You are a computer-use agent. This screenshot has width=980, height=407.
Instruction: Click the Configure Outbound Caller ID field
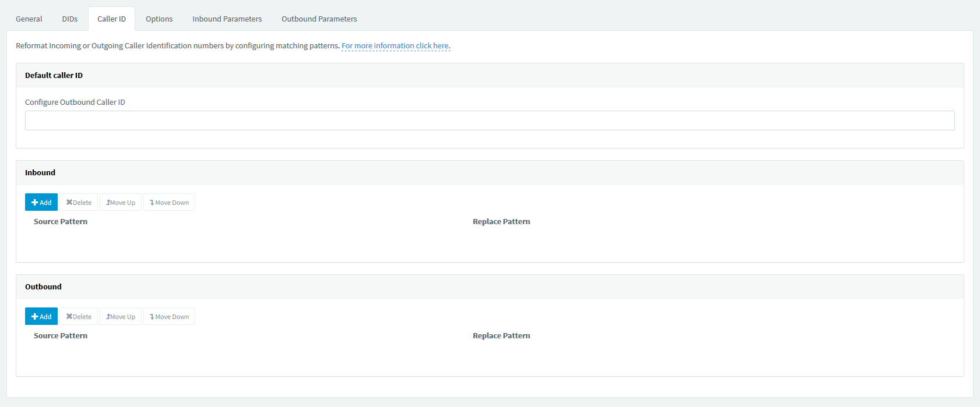coord(489,121)
